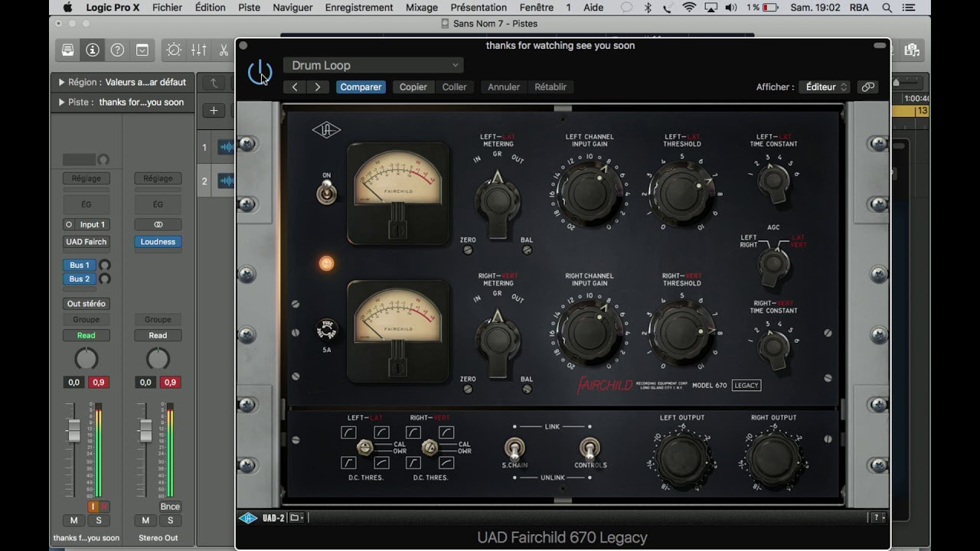This screenshot has width=980, height=551.
Task: Adjust the Right Output knob
Action: click(773, 459)
